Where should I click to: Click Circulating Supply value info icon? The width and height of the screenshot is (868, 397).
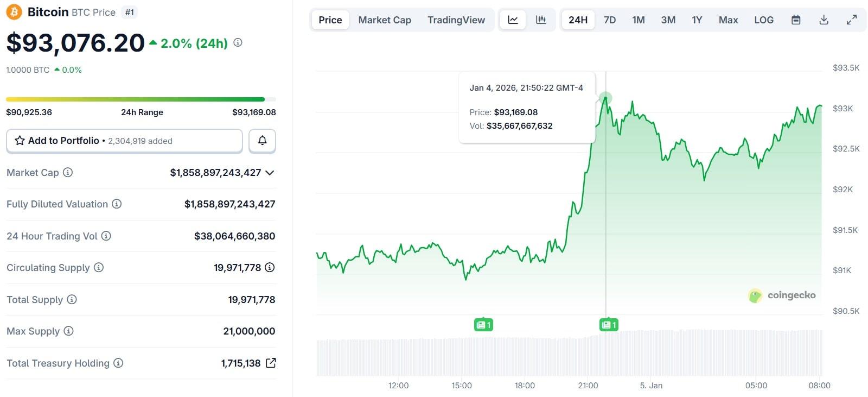pyautogui.click(x=270, y=267)
